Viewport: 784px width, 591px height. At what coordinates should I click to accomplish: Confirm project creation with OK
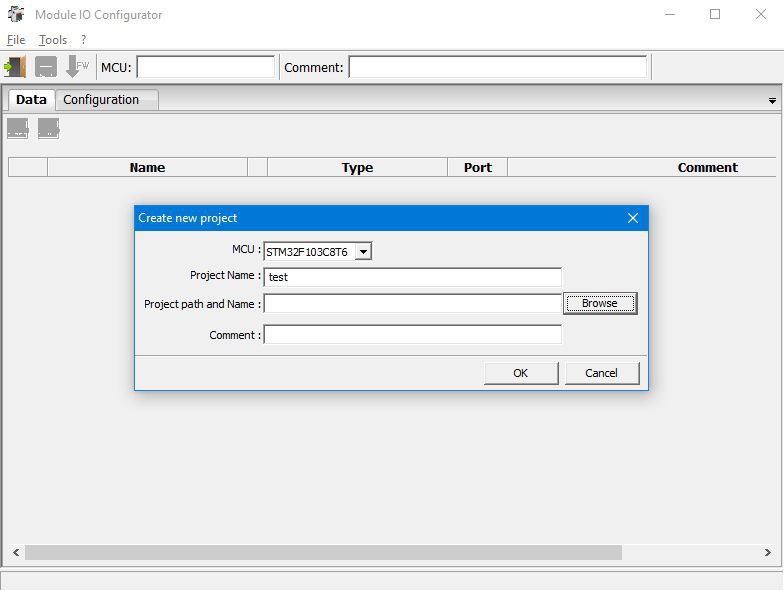[520, 373]
